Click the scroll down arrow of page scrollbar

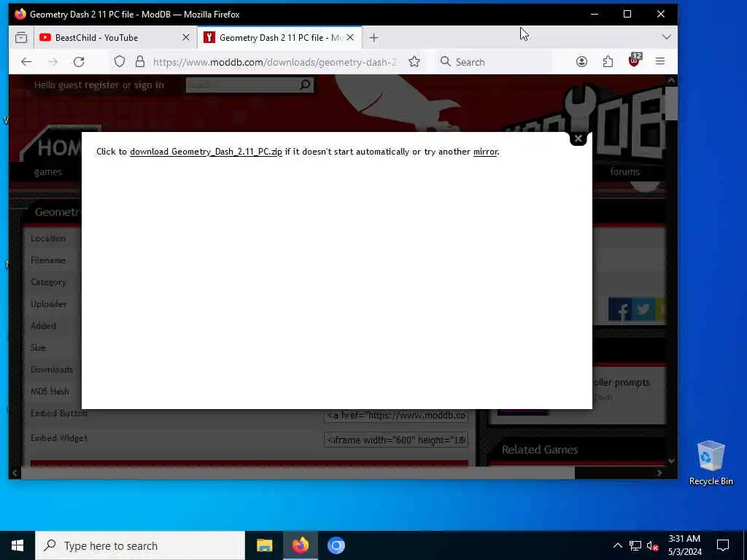(671, 461)
